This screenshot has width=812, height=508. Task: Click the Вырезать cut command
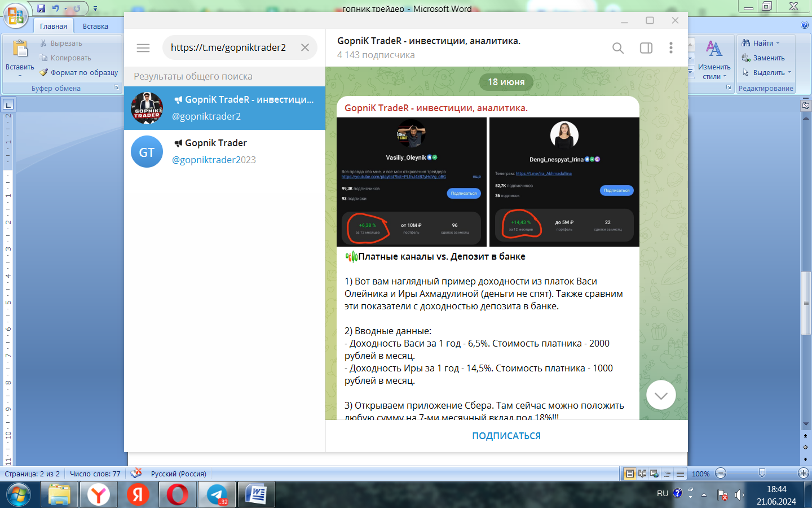point(60,43)
